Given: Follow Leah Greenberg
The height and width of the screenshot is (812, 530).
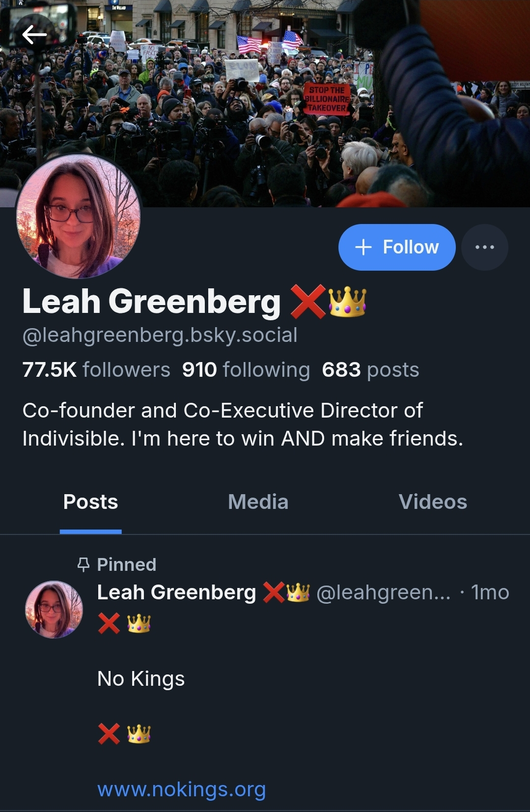Looking at the screenshot, I should click(x=397, y=247).
